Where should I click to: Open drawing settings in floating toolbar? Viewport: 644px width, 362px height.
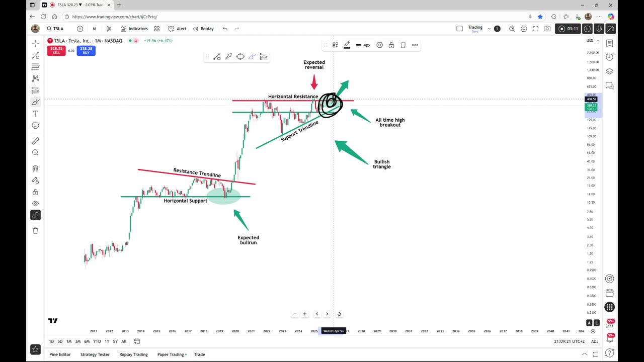pyautogui.click(x=380, y=45)
